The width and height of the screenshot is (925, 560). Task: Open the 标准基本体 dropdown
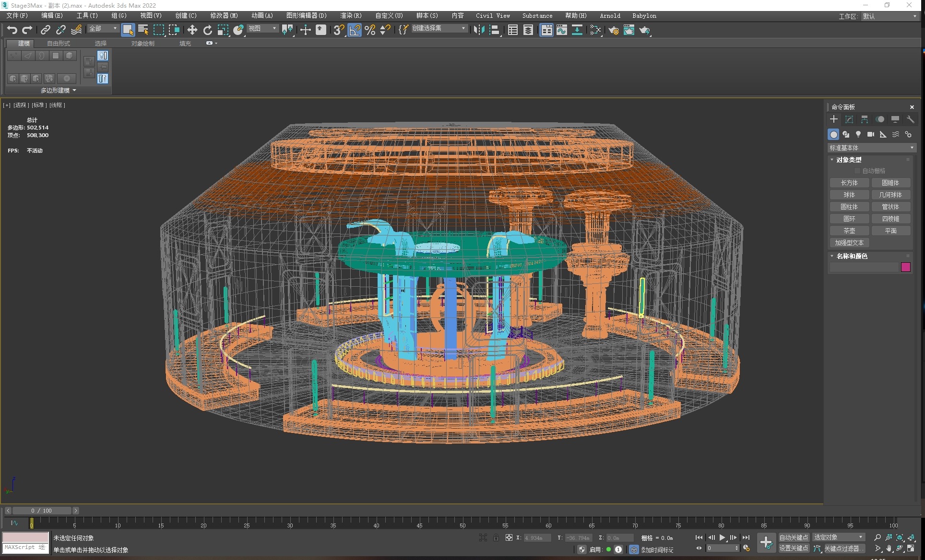[x=871, y=148]
